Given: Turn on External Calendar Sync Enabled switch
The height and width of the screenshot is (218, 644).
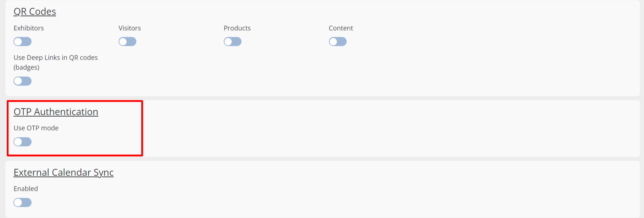Looking at the screenshot, I should coord(22,202).
